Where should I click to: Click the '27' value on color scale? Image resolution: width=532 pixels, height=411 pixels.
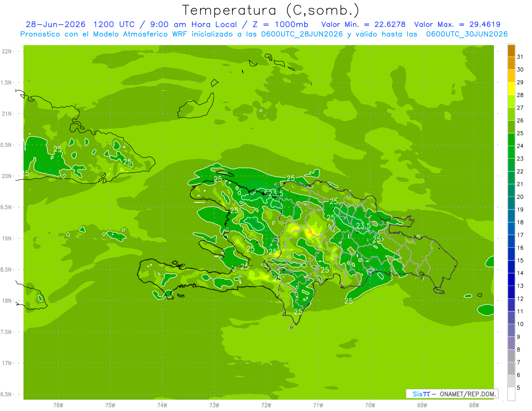tap(520, 108)
